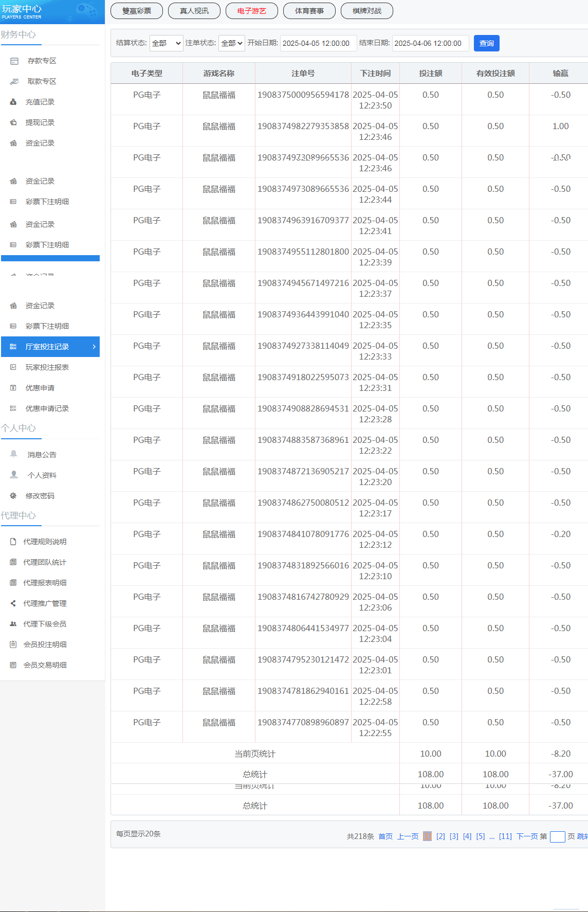588x912 pixels.
Task: Click the recharge record icon (充值记录)
Action: (13, 102)
